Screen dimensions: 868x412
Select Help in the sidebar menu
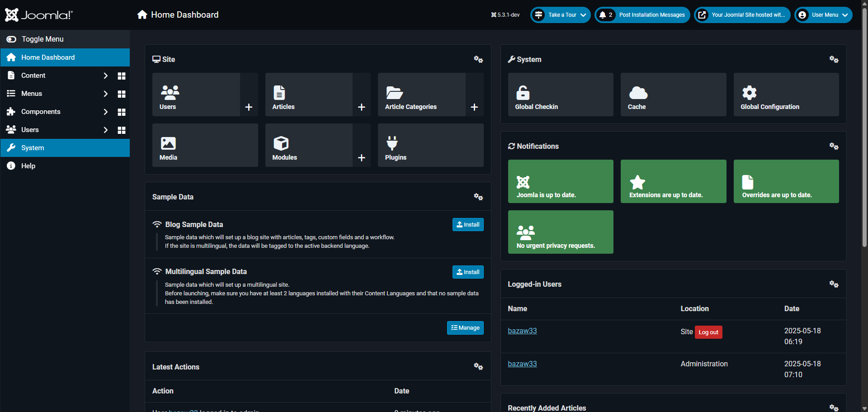coord(28,166)
